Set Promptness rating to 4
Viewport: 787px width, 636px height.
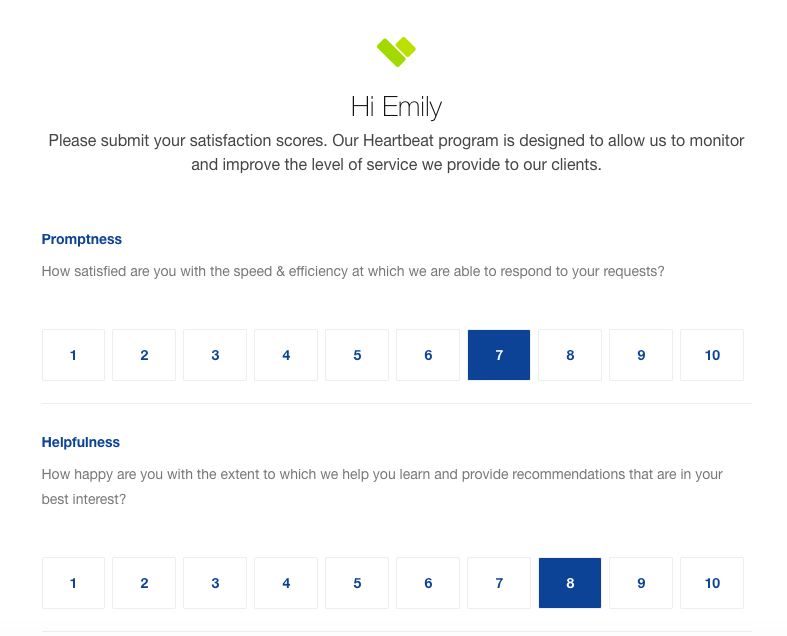(x=286, y=355)
